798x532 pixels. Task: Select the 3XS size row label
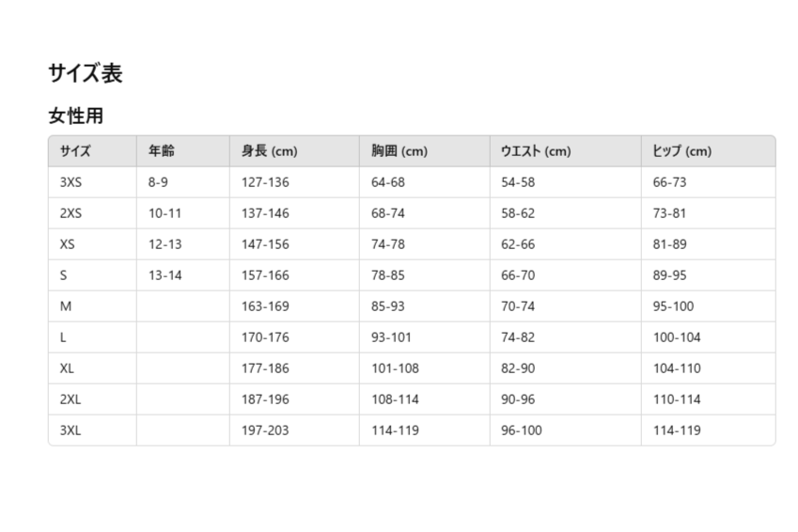tap(70, 182)
